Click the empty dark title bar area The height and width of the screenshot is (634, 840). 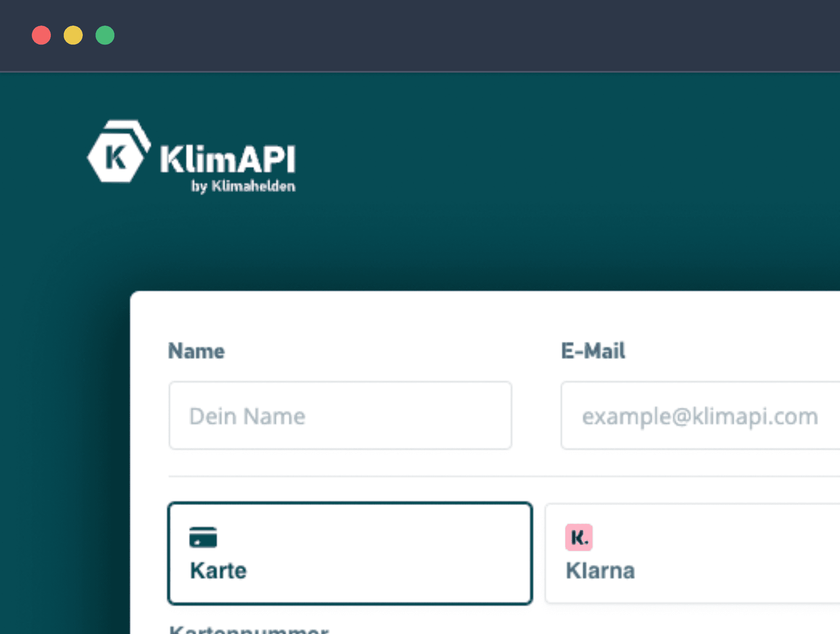462,35
